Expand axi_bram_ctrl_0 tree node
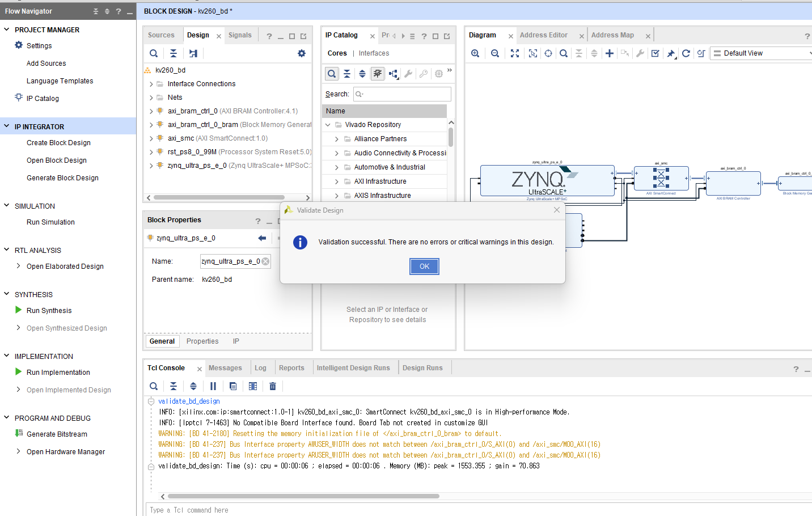812x516 pixels. [x=151, y=111]
